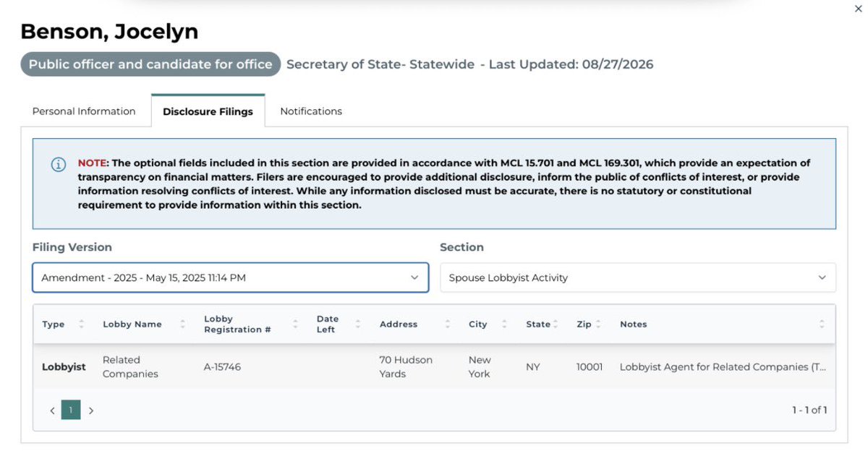This screenshot has width=868, height=456.
Task: Open the Filing Version dropdown
Action: pos(231,278)
